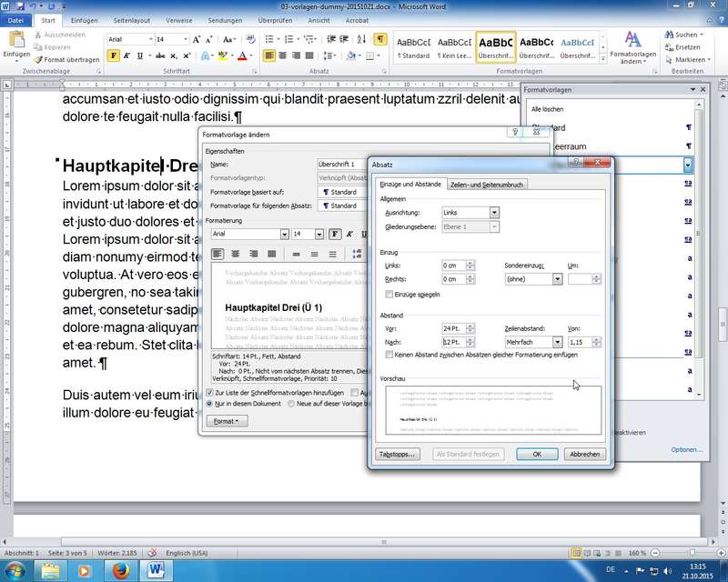Expand the Zeilenabstand dropdown showing Mehrfach
728x582 pixels.
coord(557,342)
